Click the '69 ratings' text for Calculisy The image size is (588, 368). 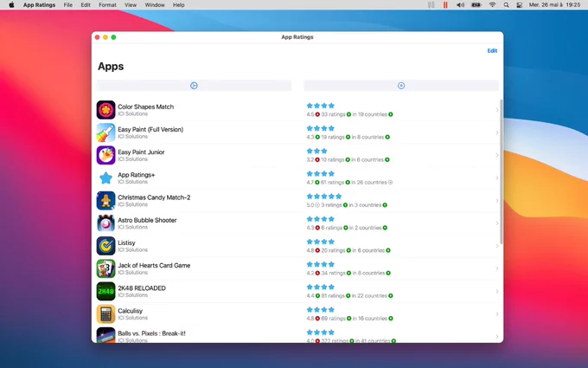[334, 319]
